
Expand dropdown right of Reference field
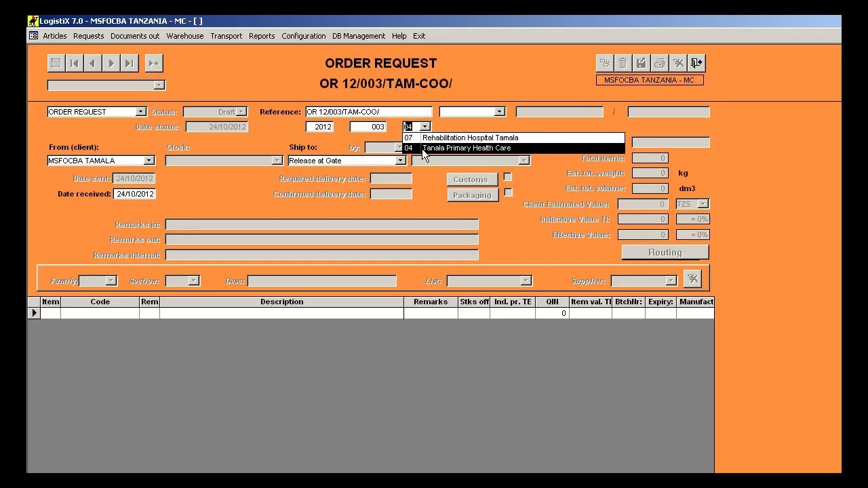point(500,112)
